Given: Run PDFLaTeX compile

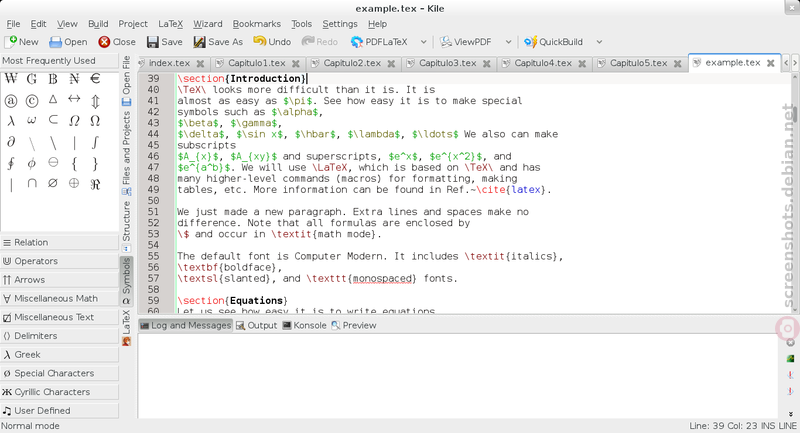Looking at the screenshot, I should pos(379,42).
